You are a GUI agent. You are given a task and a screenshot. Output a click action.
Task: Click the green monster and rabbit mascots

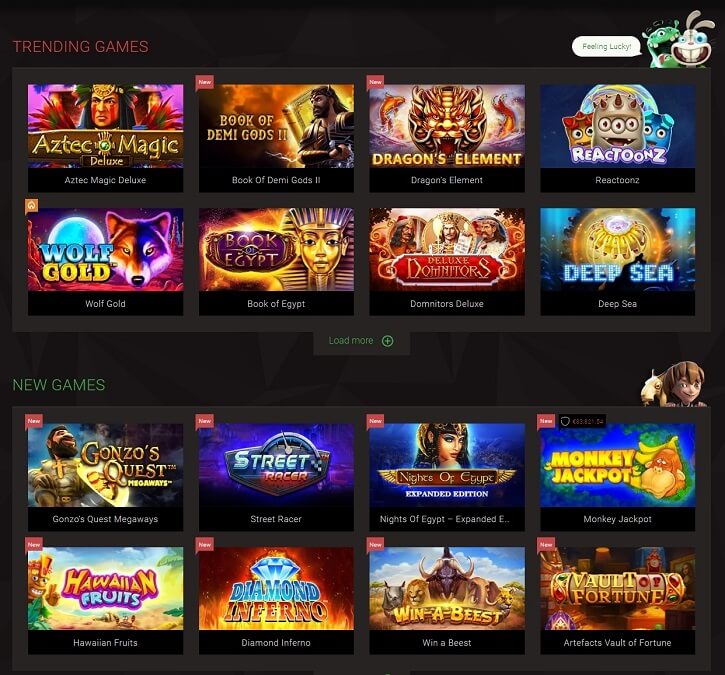(x=678, y=41)
